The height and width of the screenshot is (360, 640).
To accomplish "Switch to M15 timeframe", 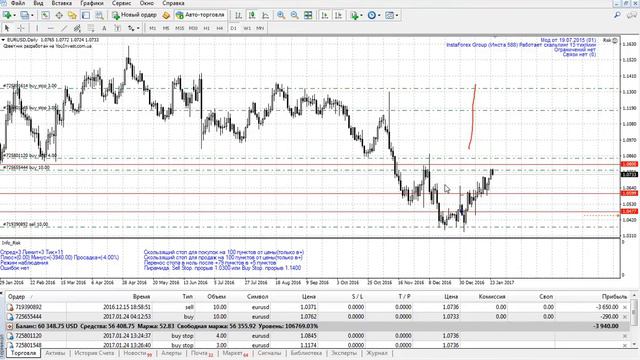I will click(x=180, y=28).
